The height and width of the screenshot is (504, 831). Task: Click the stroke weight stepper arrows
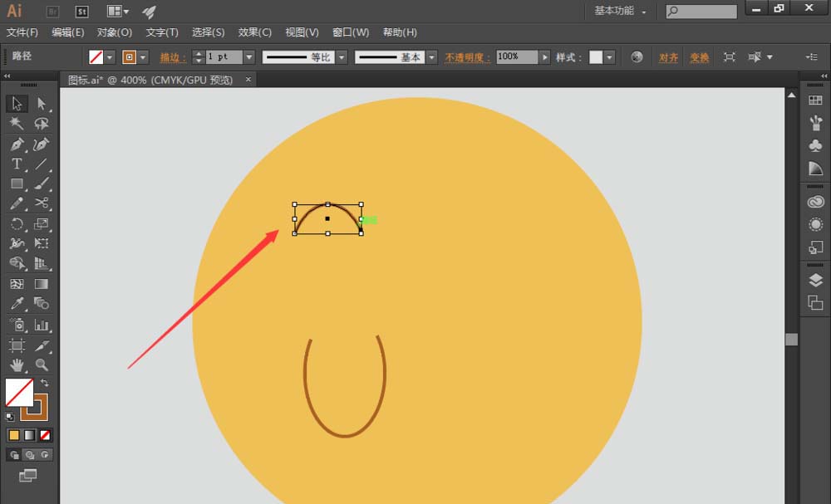point(199,57)
